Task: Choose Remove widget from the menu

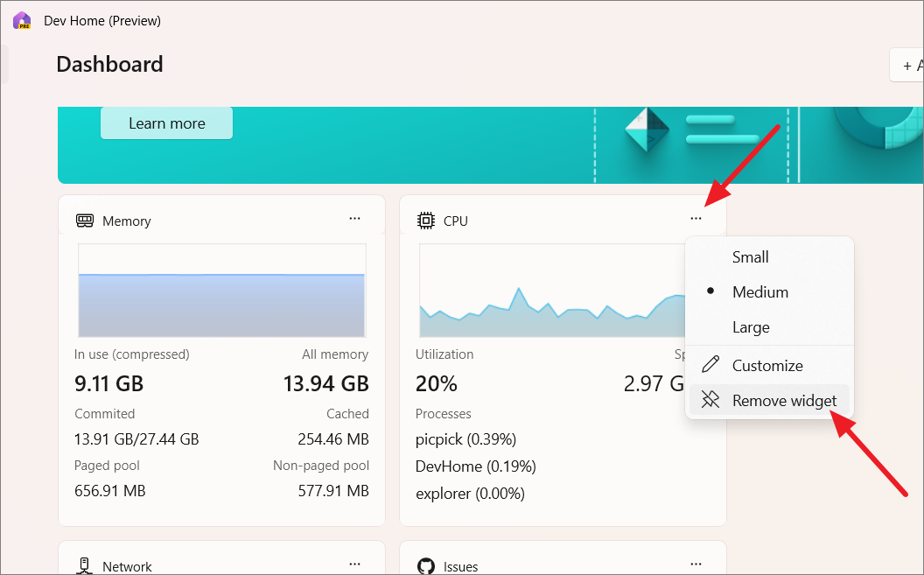Action: [784, 400]
